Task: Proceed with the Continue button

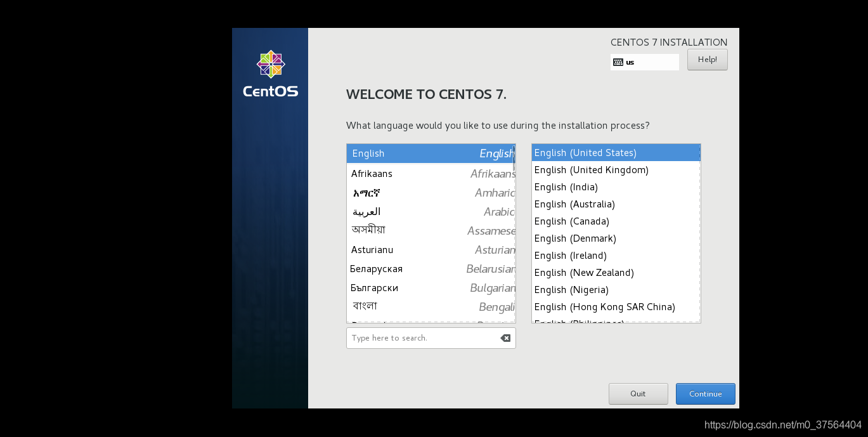Action: (705, 394)
